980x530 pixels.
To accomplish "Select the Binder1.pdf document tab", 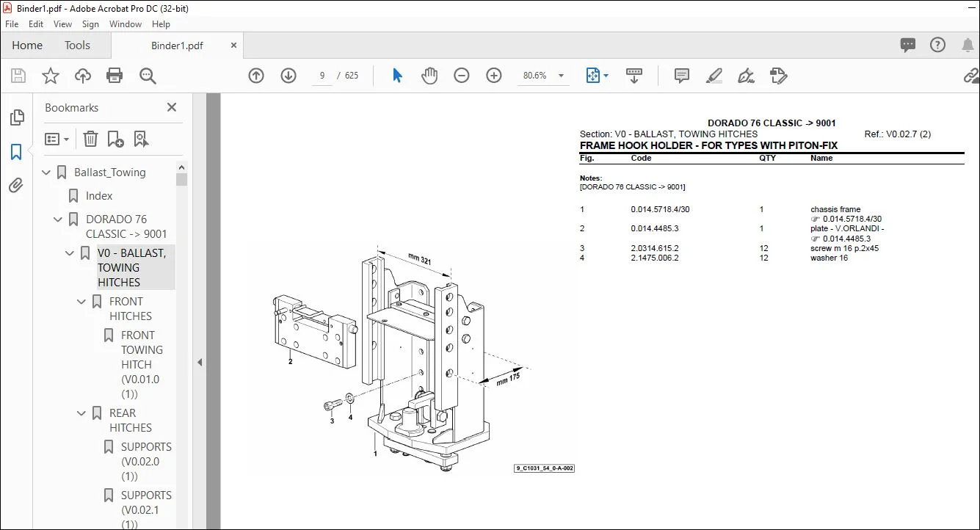I will pos(177,46).
